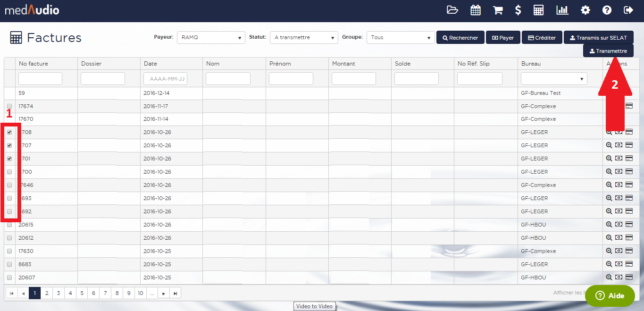This screenshot has width=644, height=311.
Task: Click the Transmettre button
Action: (608, 51)
